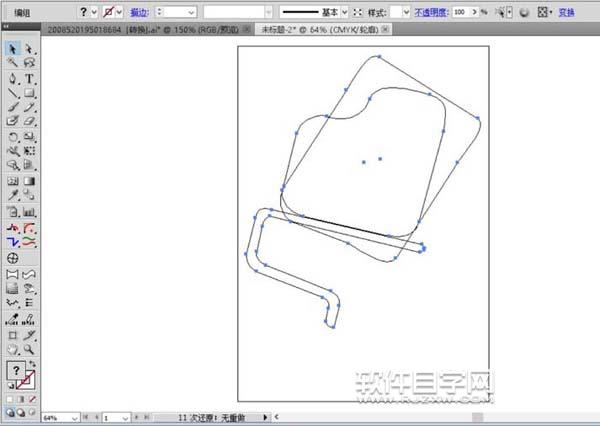600x426 pixels.
Task: Select the Line Segment tool
Action: point(13,93)
